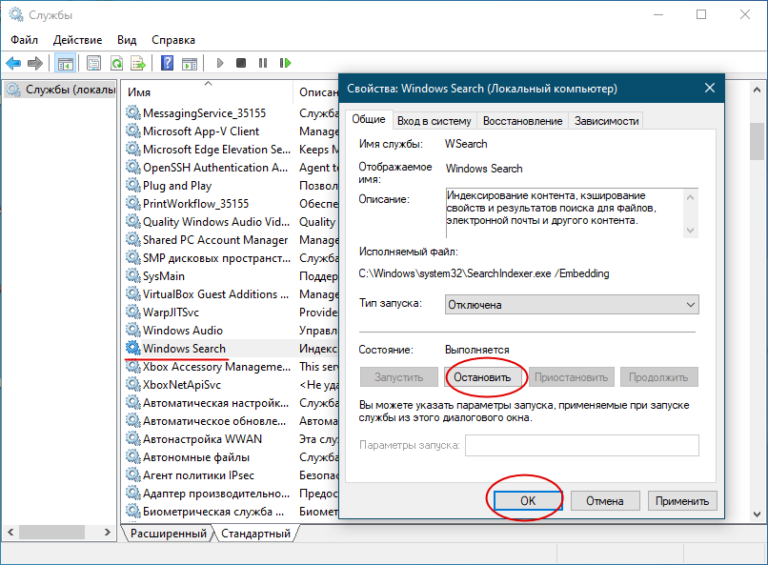768x565 pixels.
Task: Switch to the Зависимости tab
Action: (x=605, y=120)
